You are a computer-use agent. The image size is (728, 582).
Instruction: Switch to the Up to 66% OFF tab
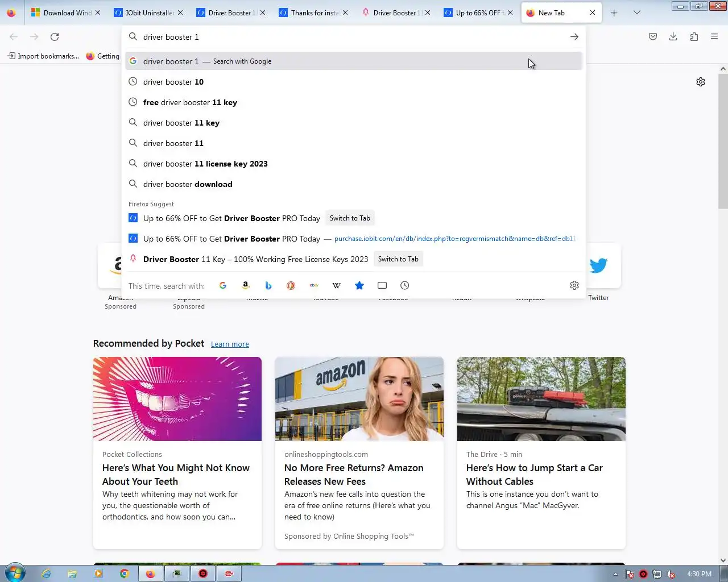click(479, 13)
